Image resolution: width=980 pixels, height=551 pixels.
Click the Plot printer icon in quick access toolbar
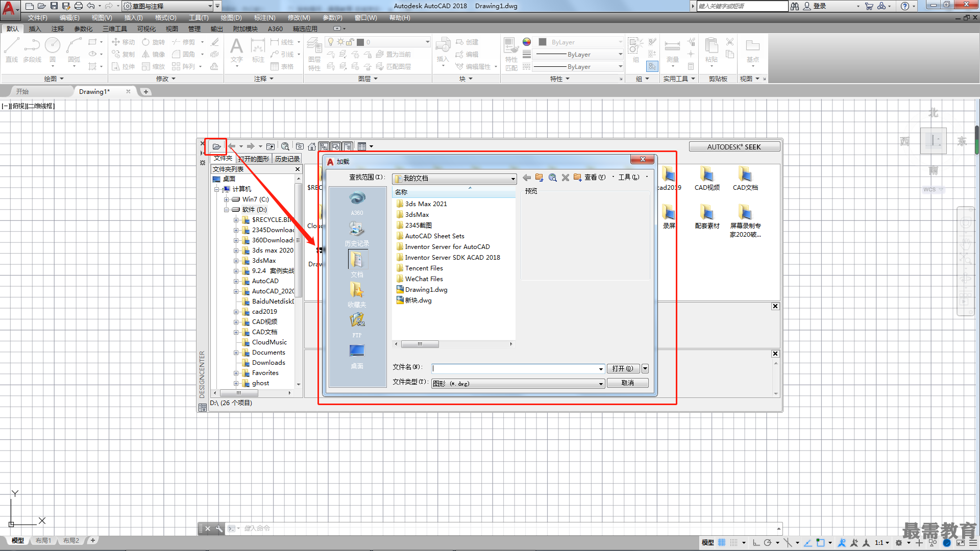coord(78,6)
